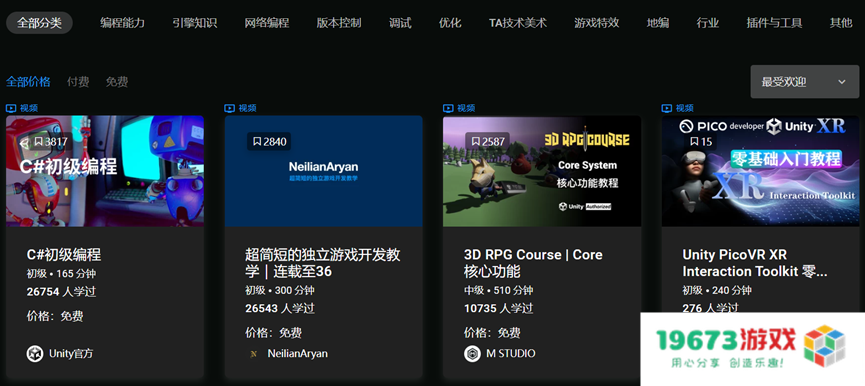Click the 26754 人学过 text

[x=61, y=292]
